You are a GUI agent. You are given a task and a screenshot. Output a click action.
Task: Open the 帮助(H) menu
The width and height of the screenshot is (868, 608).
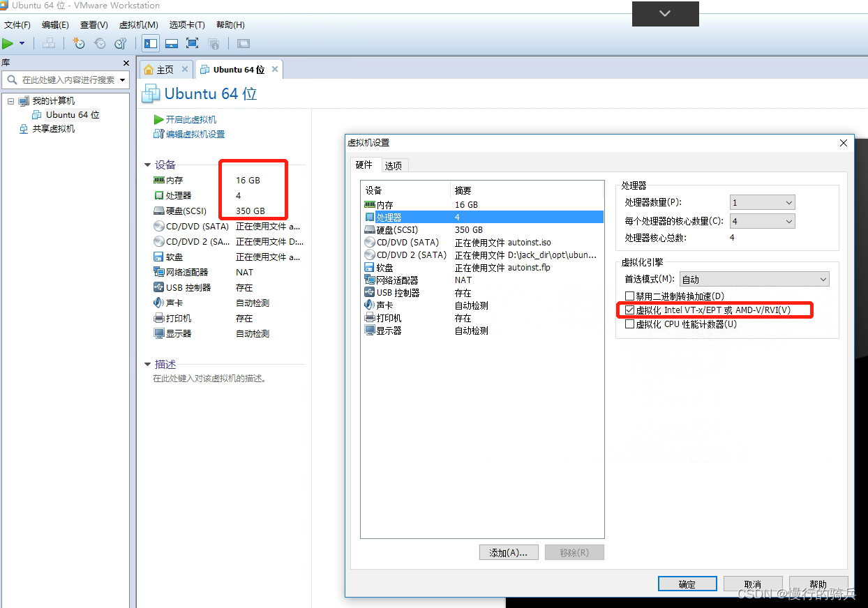click(230, 25)
